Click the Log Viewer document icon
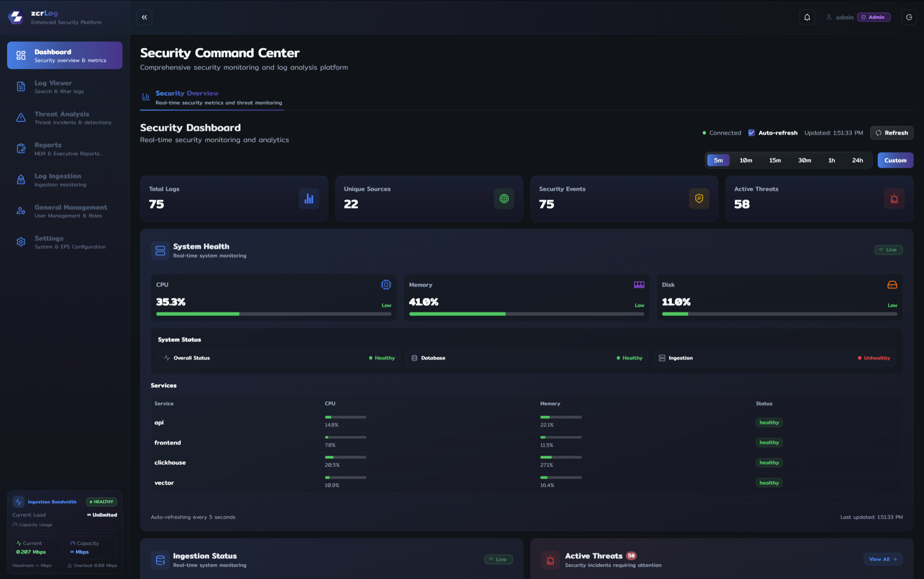 21,87
